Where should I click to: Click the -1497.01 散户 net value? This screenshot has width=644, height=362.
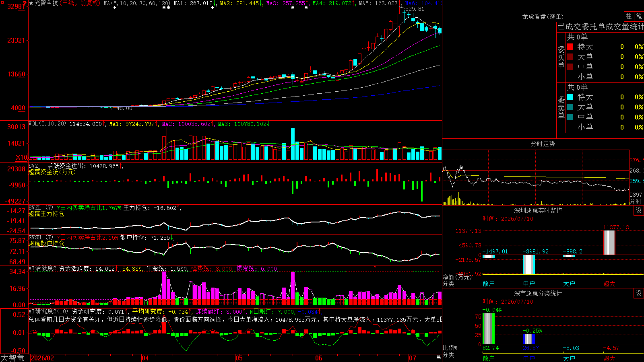tap(495, 251)
